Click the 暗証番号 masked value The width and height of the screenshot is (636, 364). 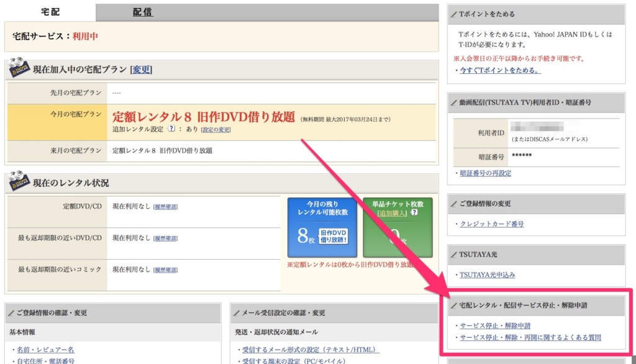(522, 156)
